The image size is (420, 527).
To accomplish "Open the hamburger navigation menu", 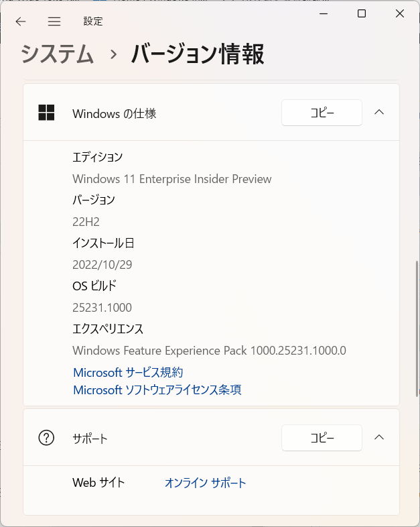I will [x=54, y=22].
